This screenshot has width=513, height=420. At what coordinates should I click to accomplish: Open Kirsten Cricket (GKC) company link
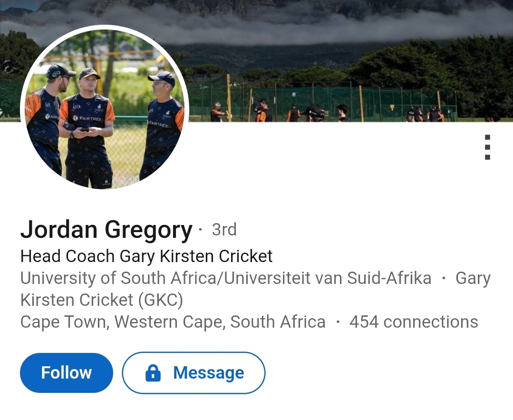(x=102, y=300)
